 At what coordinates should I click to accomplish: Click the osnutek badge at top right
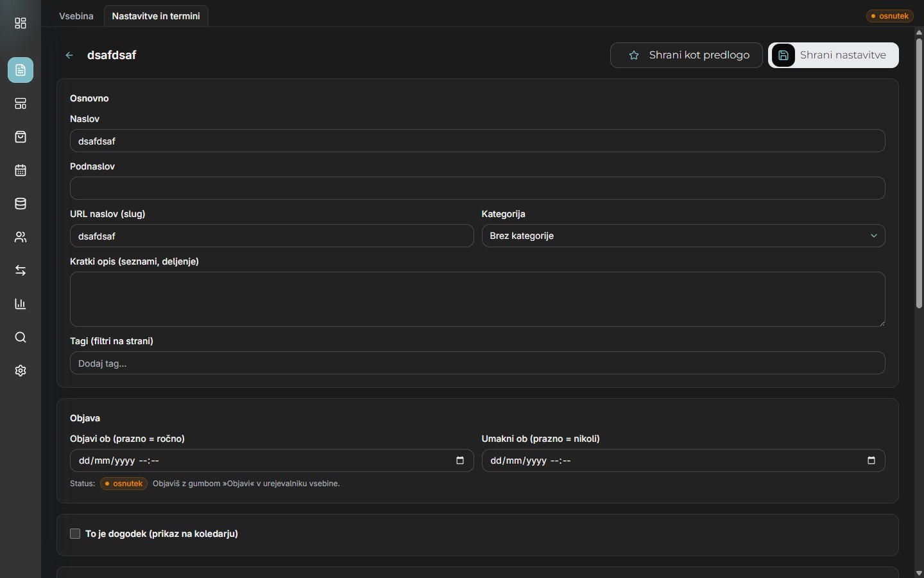tap(890, 16)
